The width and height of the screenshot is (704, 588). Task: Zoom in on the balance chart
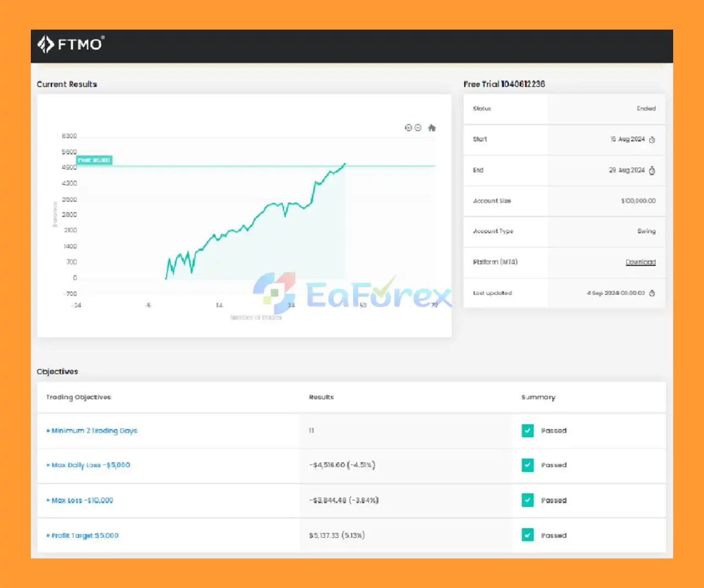409,128
